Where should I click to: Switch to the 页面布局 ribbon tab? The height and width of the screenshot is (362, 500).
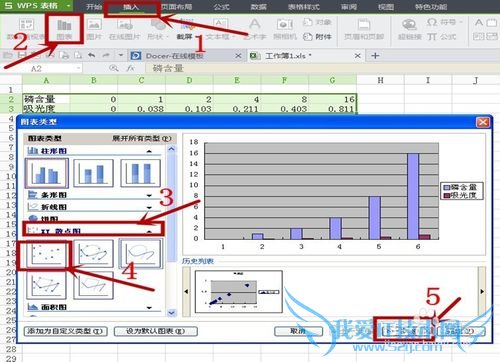[176, 7]
